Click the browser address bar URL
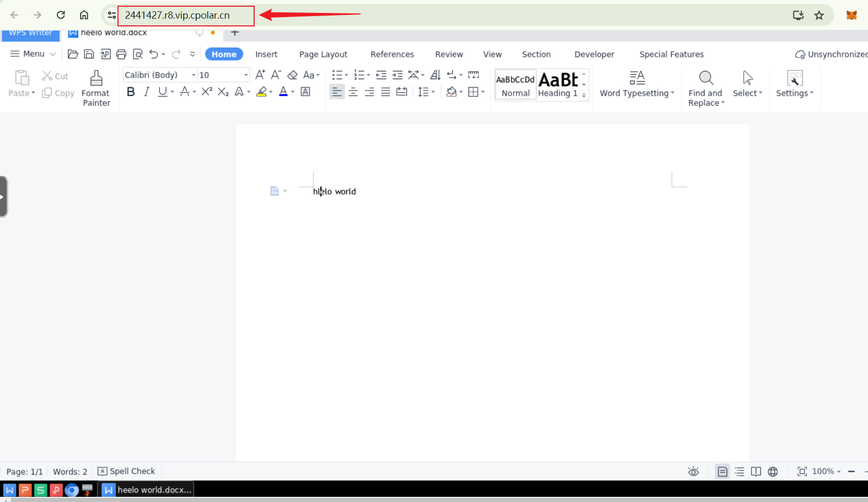Screen dimensions: 868x502 [x=178, y=15]
